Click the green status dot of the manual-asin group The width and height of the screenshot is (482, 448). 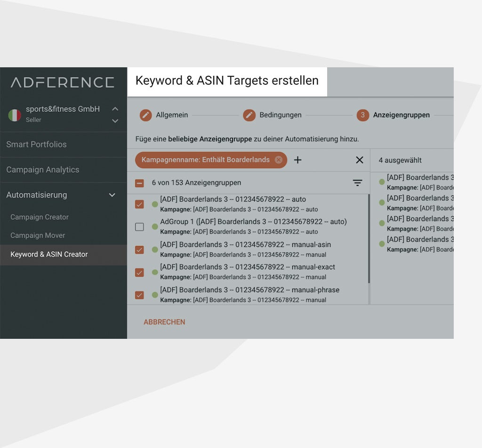point(155,250)
